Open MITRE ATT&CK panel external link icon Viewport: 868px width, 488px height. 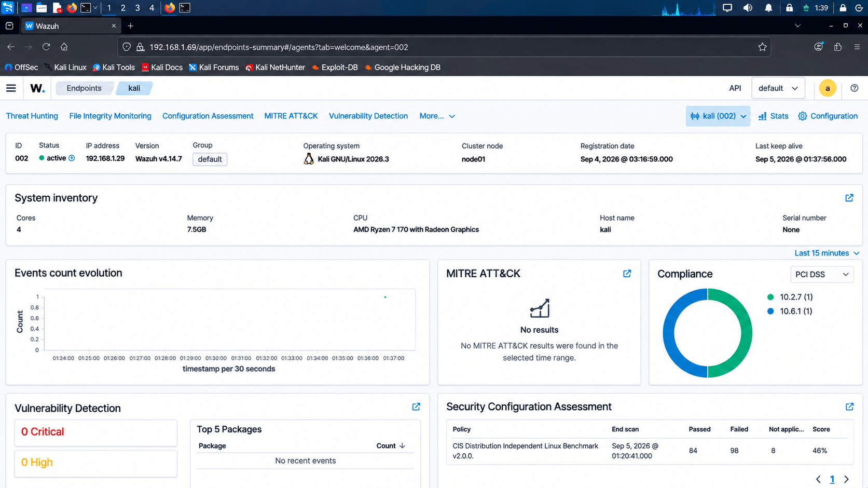(627, 274)
